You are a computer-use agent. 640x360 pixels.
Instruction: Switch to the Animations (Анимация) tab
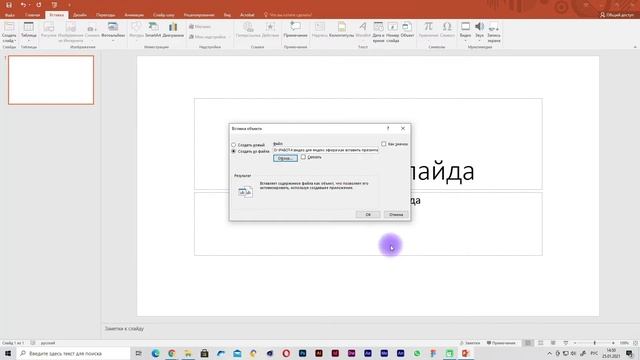(134, 15)
